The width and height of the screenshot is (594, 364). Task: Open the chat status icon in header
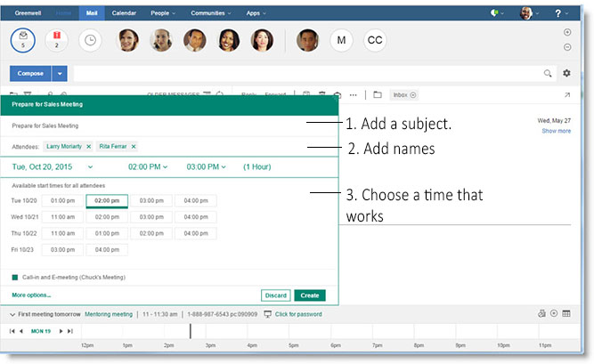point(494,12)
